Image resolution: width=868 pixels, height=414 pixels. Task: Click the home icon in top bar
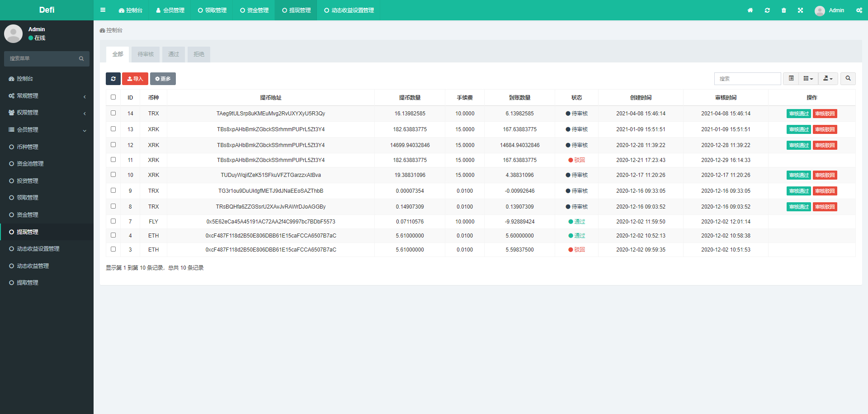(750, 10)
